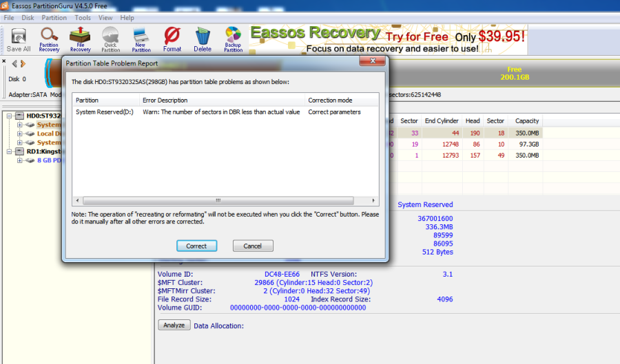
Task: Click the Partition column header in dialog
Action: click(x=106, y=100)
